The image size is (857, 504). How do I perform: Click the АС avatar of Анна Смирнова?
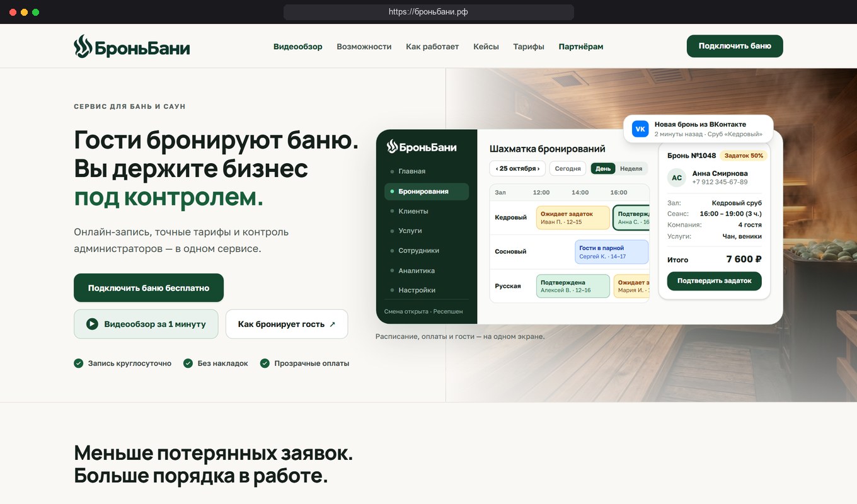(x=677, y=178)
